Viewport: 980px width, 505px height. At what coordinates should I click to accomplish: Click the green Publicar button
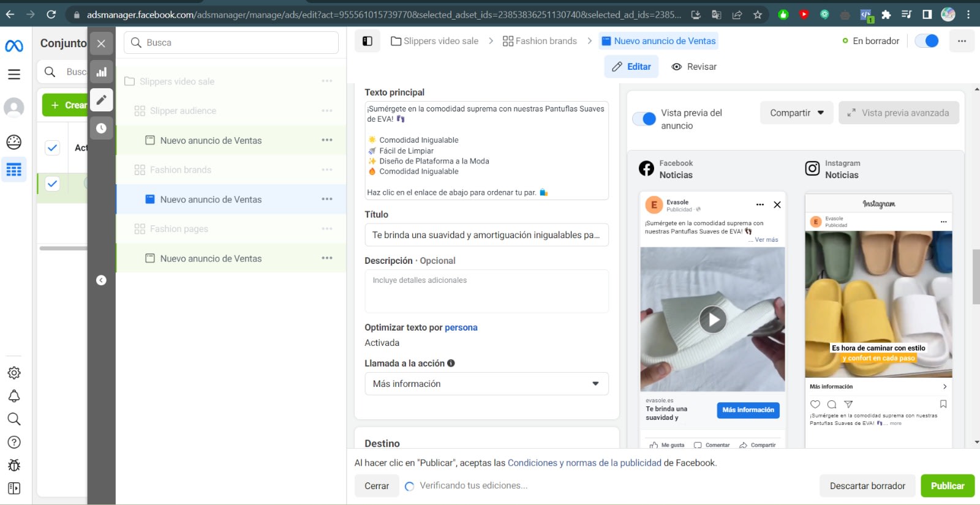[947, 485]
